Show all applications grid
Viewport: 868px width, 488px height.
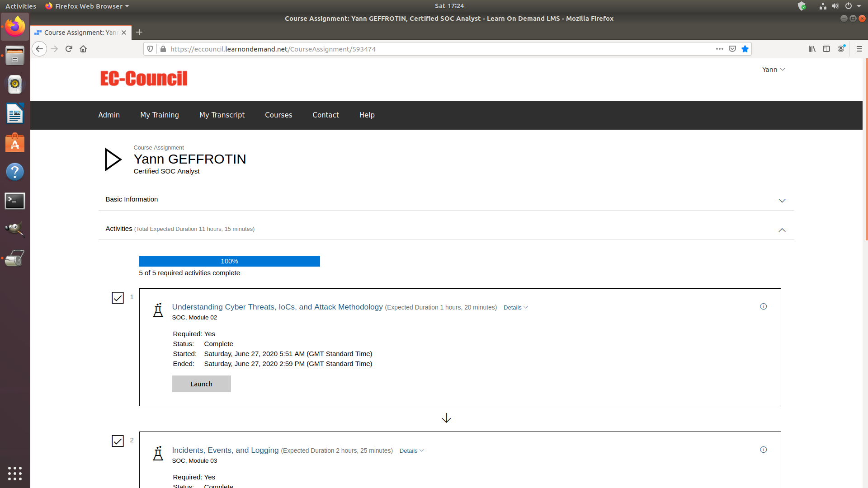(x=15, y=473)
